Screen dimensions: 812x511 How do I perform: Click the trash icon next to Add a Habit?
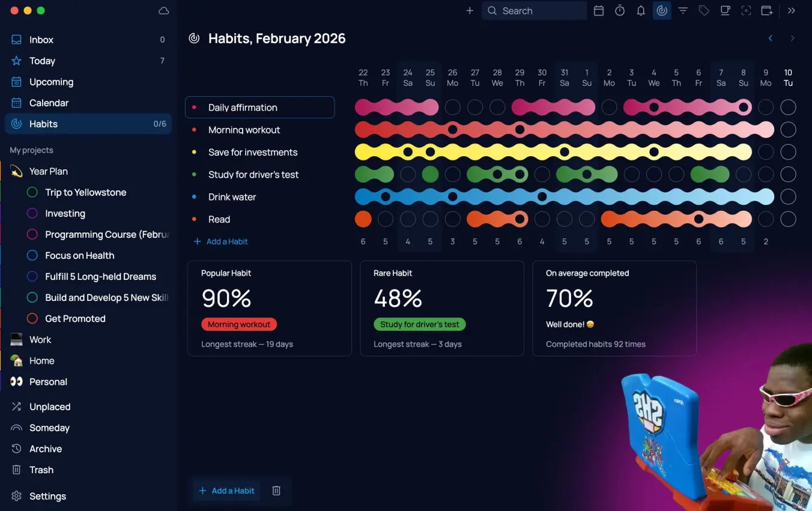[x=276, y=491]
